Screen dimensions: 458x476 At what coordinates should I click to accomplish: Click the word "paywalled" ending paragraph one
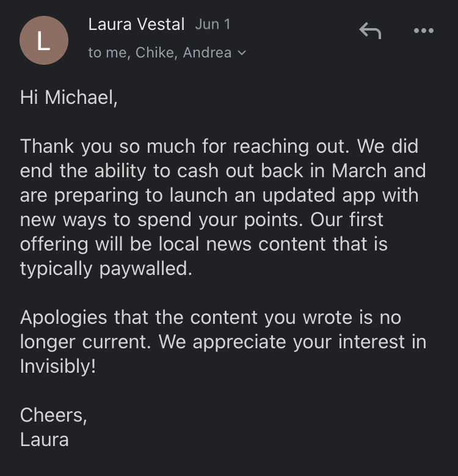145,269
